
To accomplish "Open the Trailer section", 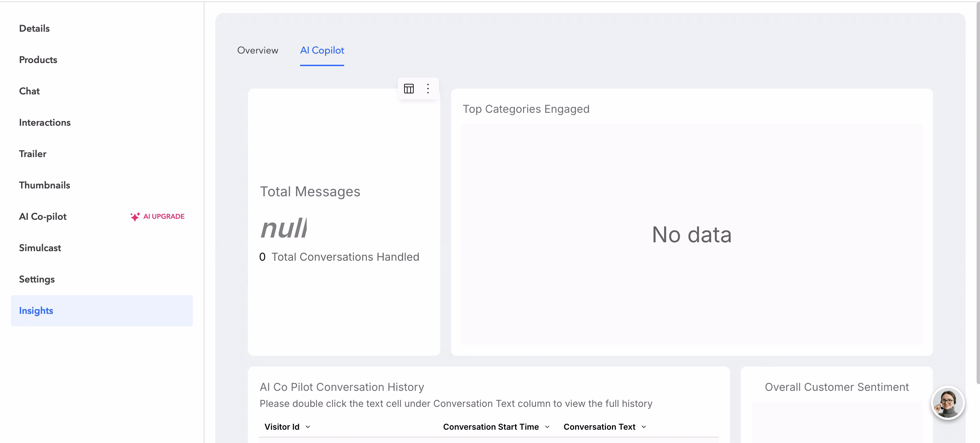I will click(x=33, y=154).
